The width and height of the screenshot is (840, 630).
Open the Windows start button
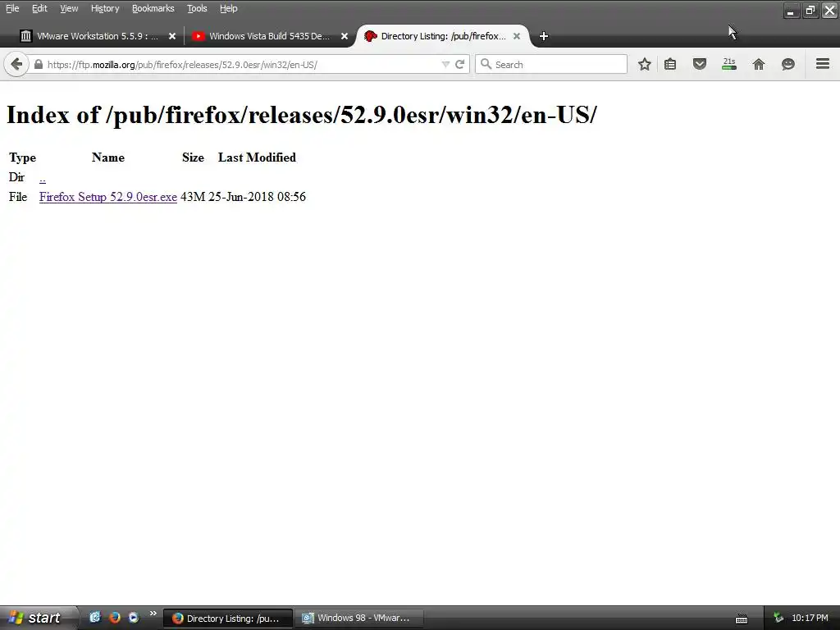38,618
